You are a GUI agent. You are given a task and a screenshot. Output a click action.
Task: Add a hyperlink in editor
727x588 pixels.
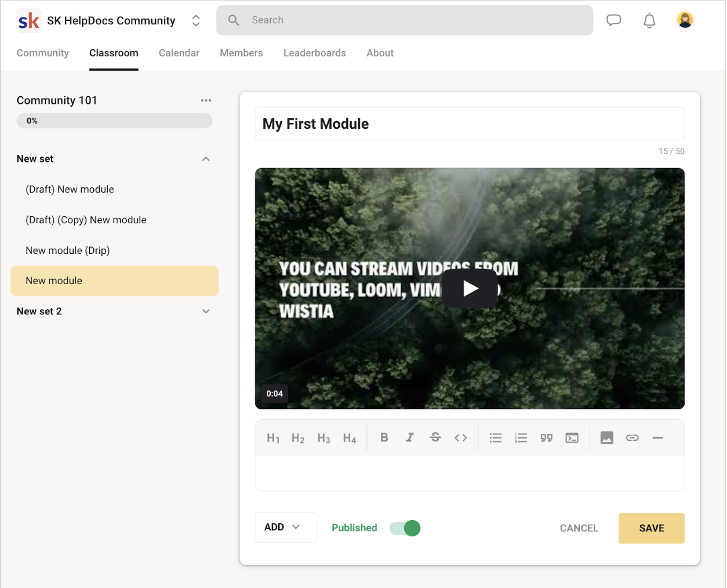[633, 438]
